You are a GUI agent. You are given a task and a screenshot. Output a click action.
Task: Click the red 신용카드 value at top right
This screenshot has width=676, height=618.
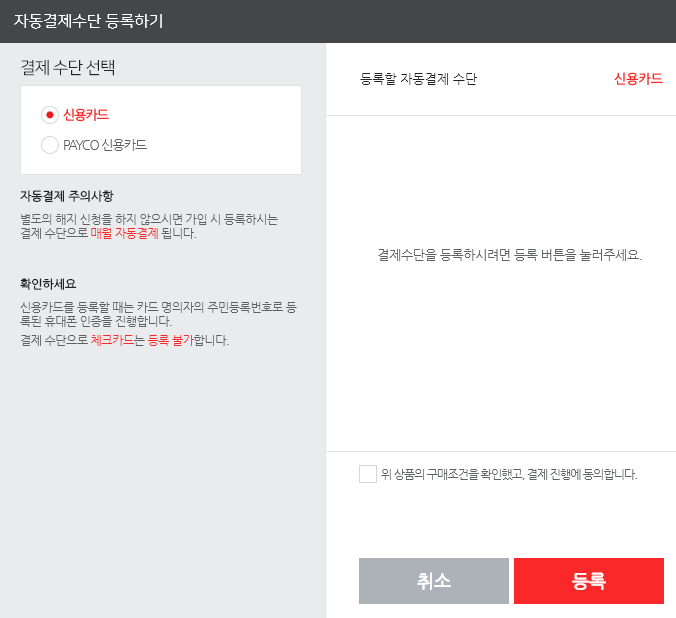click(x=638, y=79)
